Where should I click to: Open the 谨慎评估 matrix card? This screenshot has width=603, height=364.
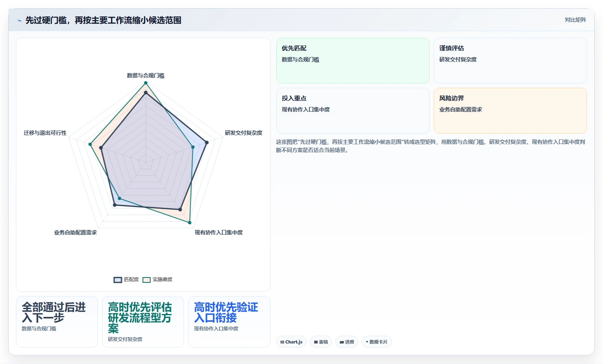tap(510, 61)
